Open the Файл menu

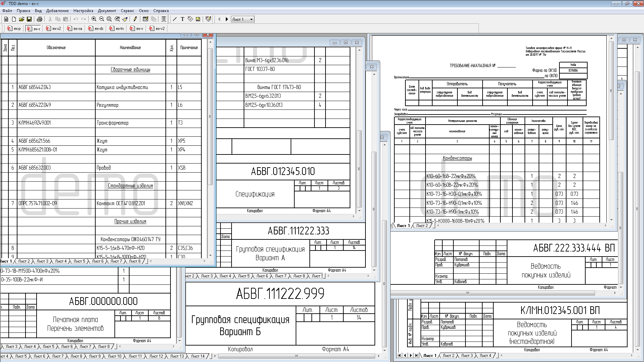coord(7,11)
